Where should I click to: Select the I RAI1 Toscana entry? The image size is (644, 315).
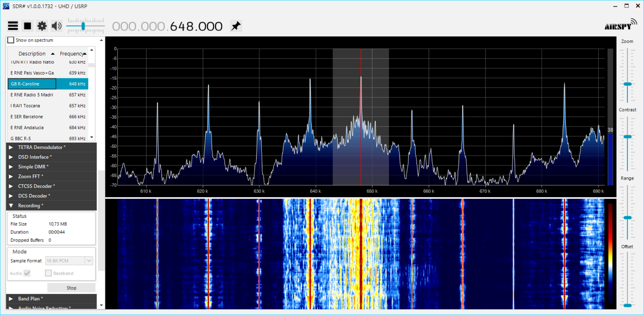click(48, 106)
